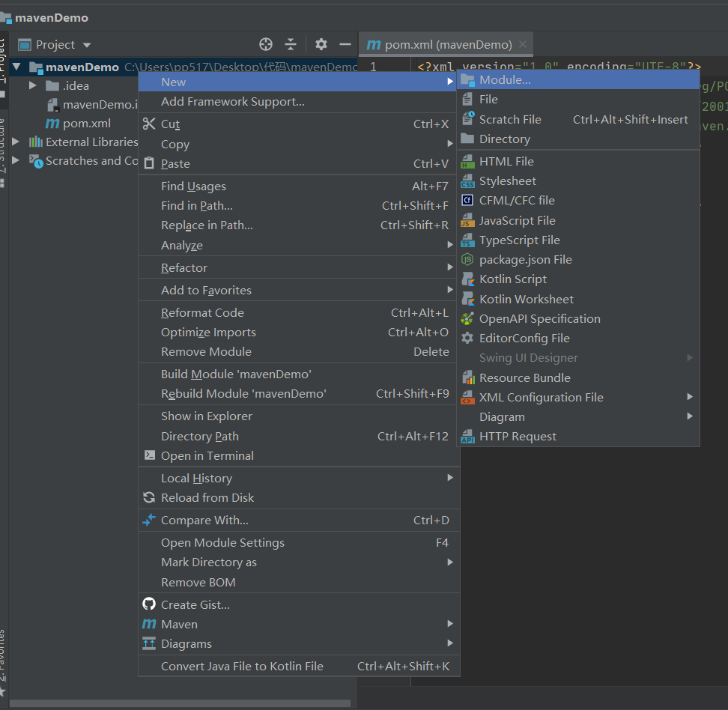This screenshot has height=710, width=728.
Task: Click the locate/select opened file crosshair icon
Action: point(266,45)
